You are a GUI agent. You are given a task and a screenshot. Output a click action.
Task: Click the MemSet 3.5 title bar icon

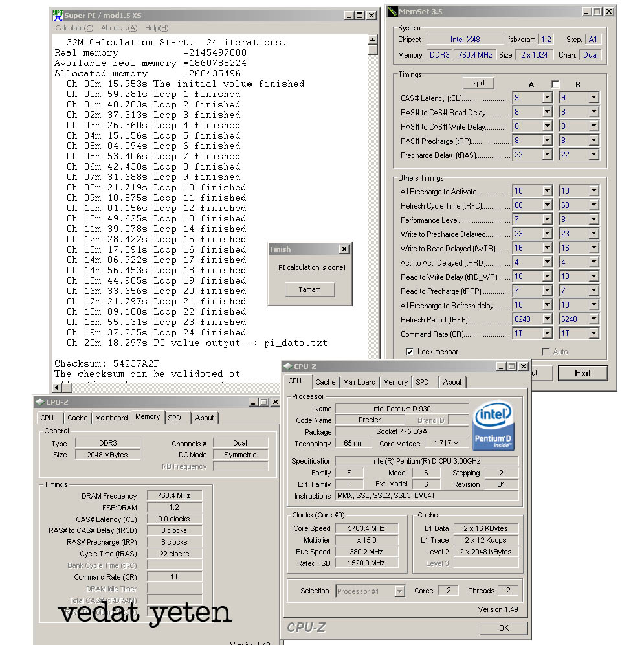tap(393, 12)
